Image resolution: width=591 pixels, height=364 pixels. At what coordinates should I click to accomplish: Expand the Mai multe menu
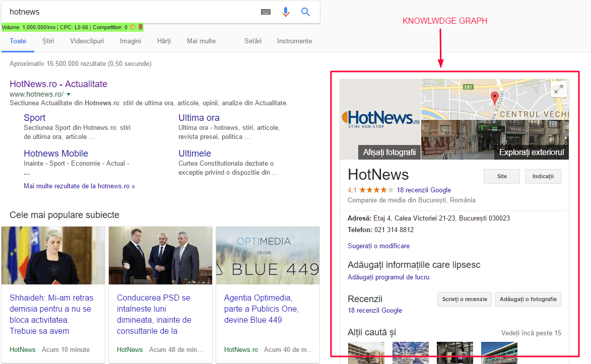pos(201,41)
